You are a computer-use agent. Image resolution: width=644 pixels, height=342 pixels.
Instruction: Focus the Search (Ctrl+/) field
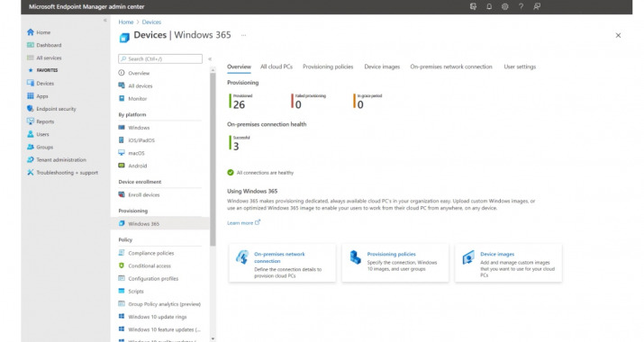pos(160,58)
